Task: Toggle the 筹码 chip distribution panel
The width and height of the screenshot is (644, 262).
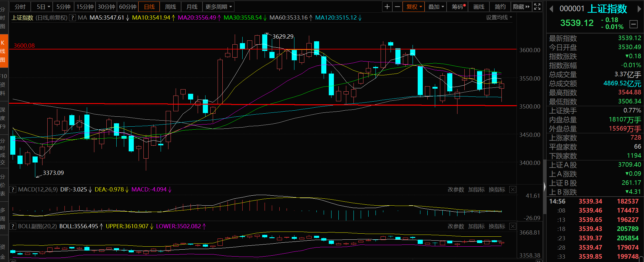Action: click(x=457, y=7)
